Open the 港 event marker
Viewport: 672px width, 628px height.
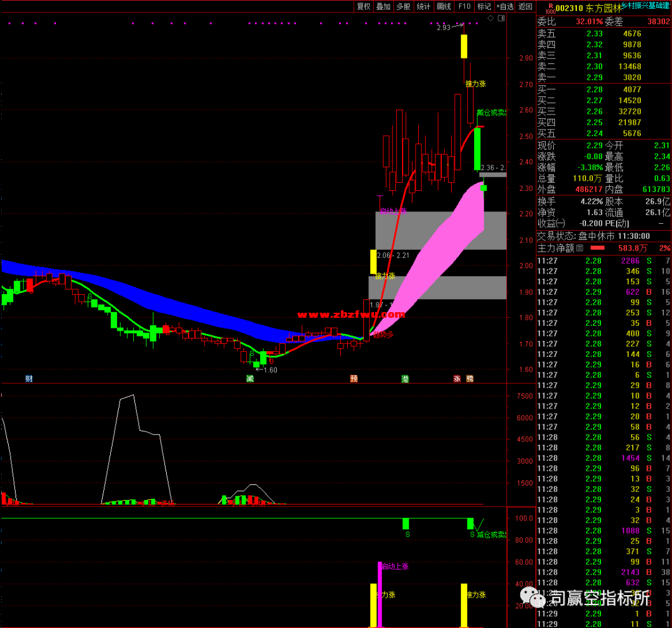click(x=405, y=379)
